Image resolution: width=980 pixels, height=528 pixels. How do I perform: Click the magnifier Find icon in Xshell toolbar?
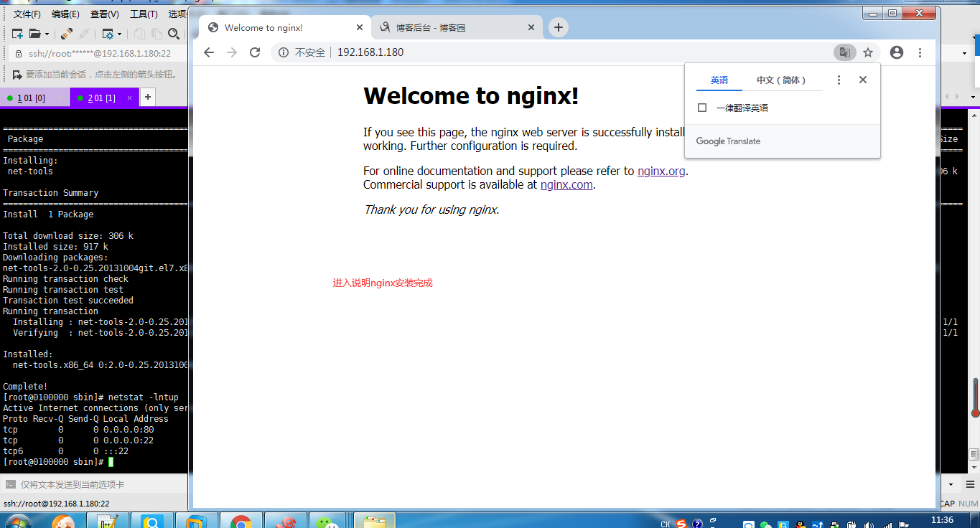(x=173, y=34)
